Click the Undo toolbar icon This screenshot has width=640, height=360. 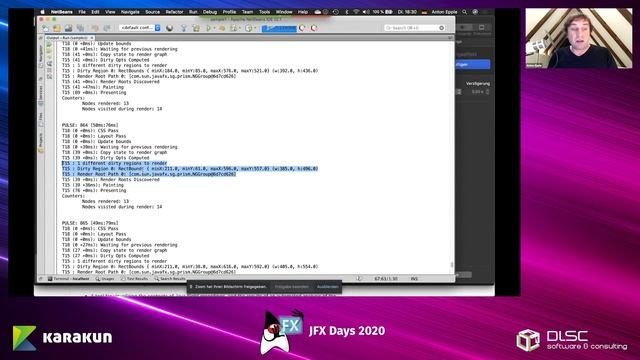pyautogui.click(x=95, y=28)
